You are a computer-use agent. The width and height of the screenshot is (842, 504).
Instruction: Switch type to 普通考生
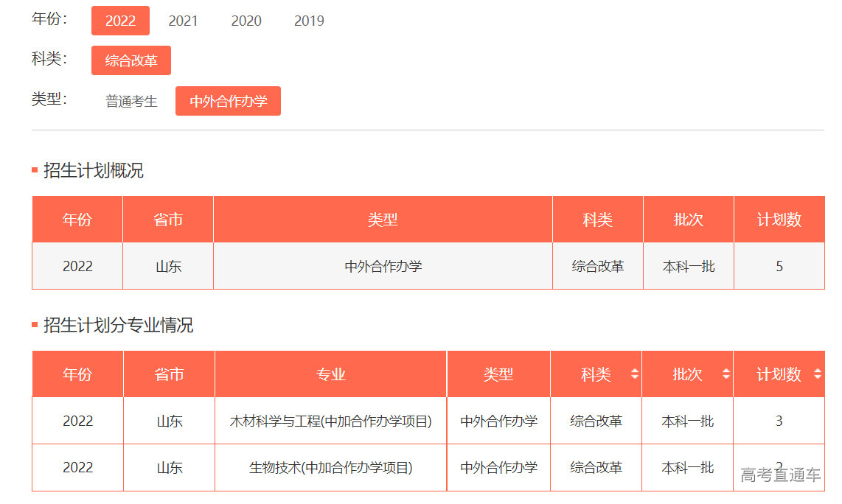click(131, 101)
